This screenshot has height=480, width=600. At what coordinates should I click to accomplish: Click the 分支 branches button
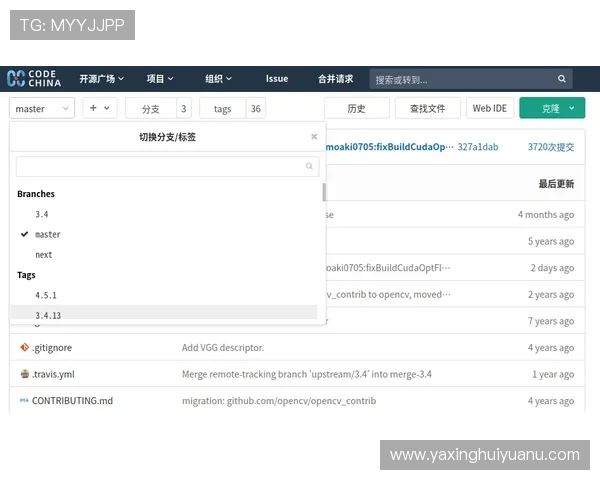pyautogui.click(x=151, y=109)
